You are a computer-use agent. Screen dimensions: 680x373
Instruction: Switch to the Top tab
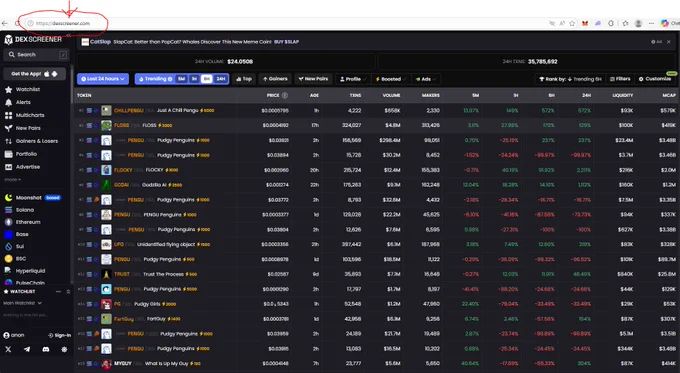[244, 79]
